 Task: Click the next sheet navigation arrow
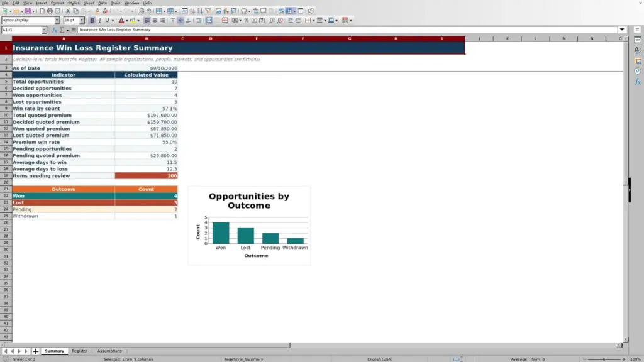tap(19, 351)
